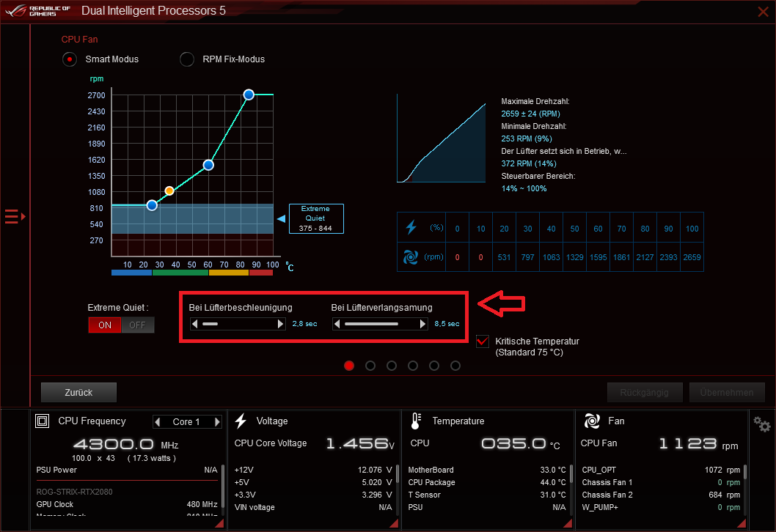Click the CPU Frequency chip icon
Screen dimensions: 776x532
42,421
